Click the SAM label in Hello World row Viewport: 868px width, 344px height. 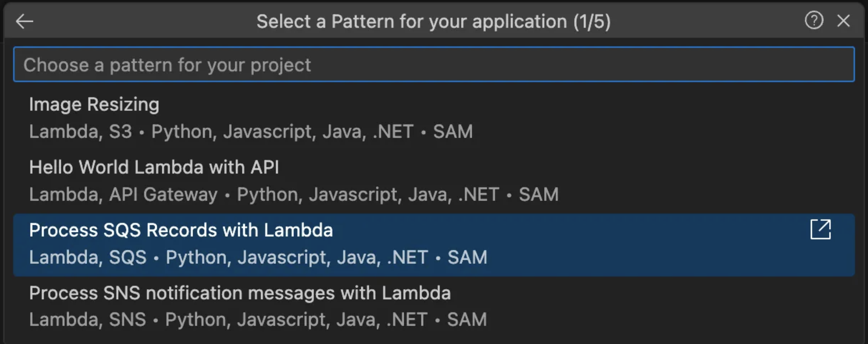(539, 195)
